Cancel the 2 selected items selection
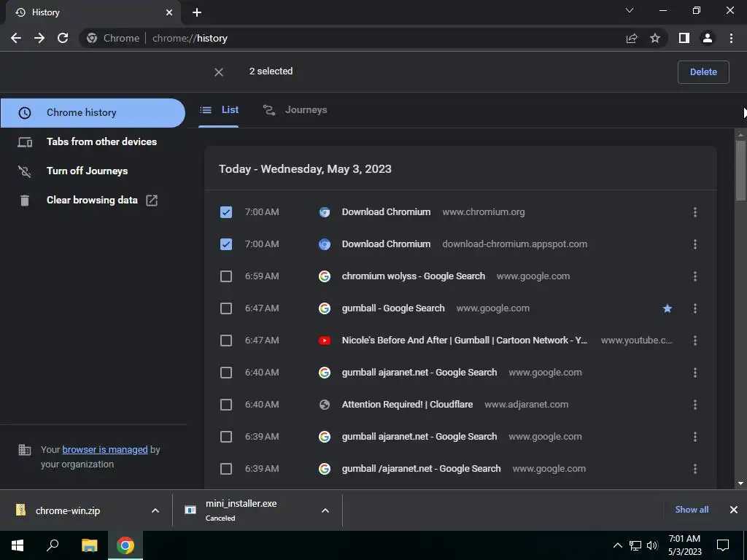747x560 pixels. (x=219, y=72)
